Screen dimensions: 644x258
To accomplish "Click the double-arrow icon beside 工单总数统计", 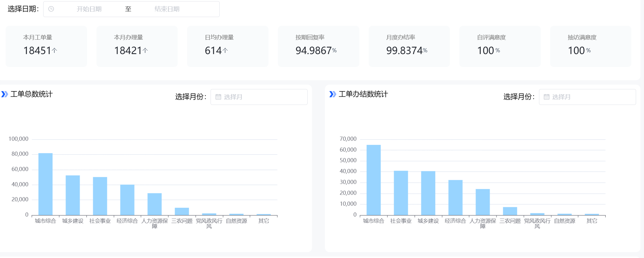I will 5,94.
